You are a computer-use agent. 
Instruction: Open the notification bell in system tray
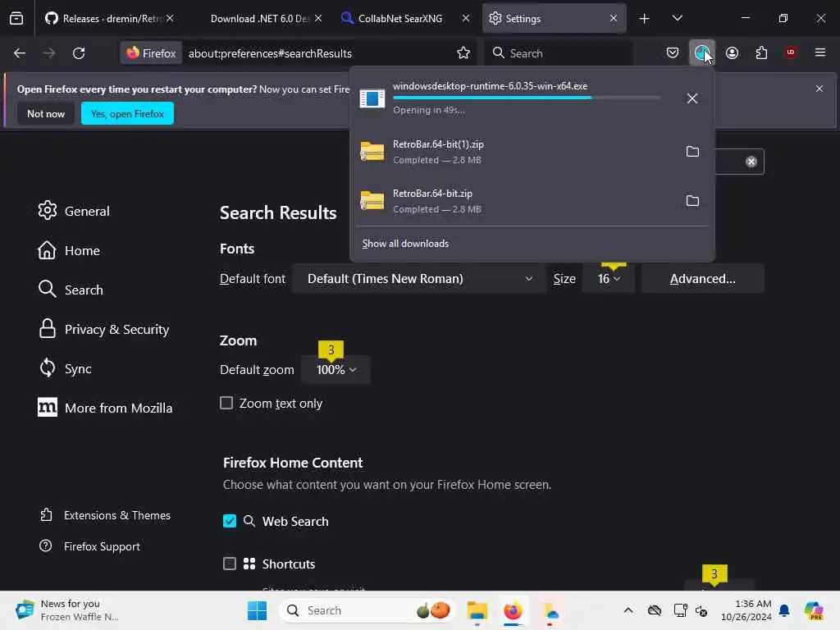pyautogui.click(x=784, y=610)
